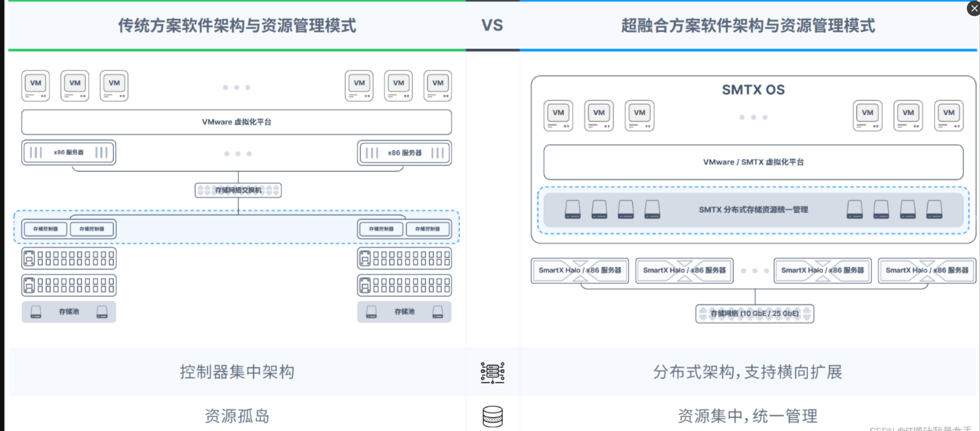Select the "VS" label between the headings
Viewport: 980px width, 431px height.
492,25
